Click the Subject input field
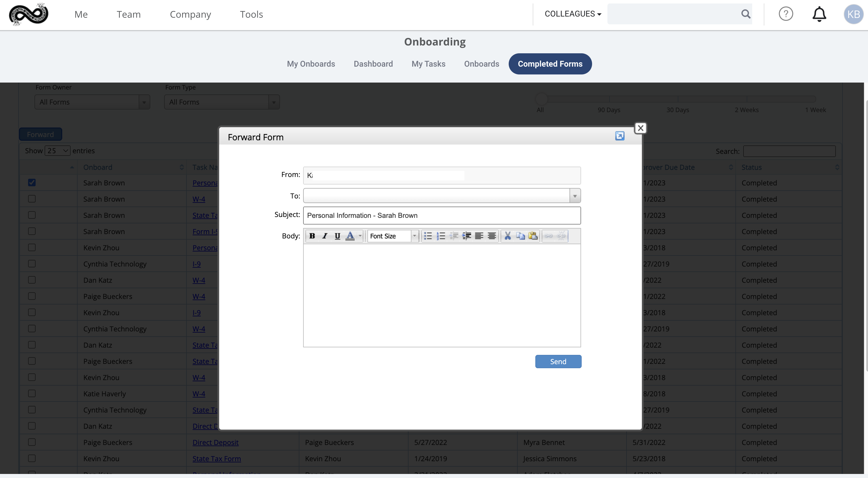This screenshot has width=868, height=478. point(442,216)
